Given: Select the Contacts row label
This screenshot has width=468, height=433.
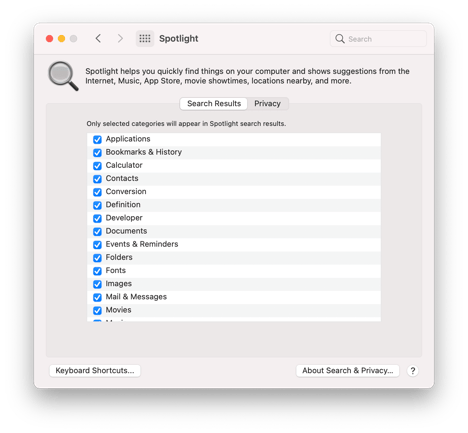Looking at the screenshot, I should (122, 178).
